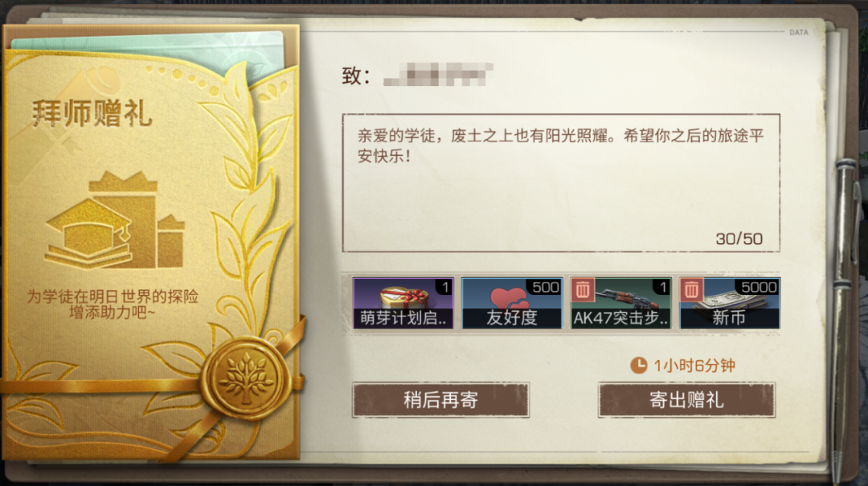Click the AK47突击步 rifle item card

[621, 303]
